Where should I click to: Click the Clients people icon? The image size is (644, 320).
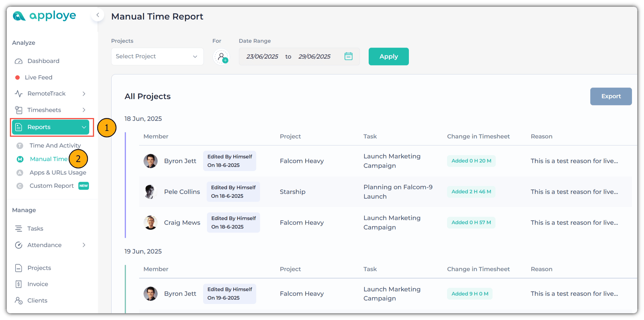19,301
